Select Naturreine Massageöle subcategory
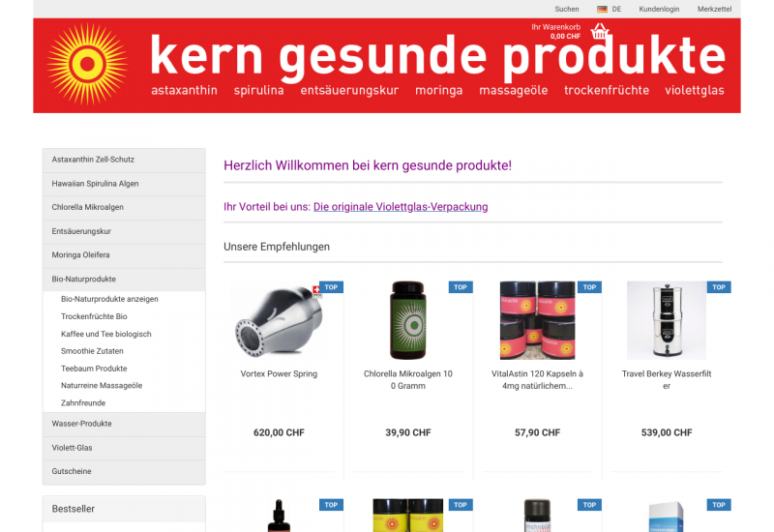774x532 pixels. [102, 385]
